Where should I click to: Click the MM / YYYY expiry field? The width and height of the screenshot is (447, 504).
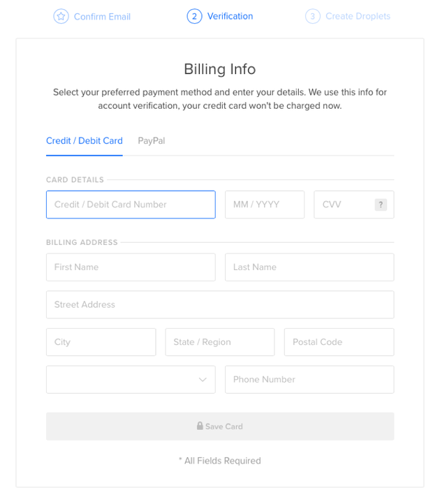[265, 205]
